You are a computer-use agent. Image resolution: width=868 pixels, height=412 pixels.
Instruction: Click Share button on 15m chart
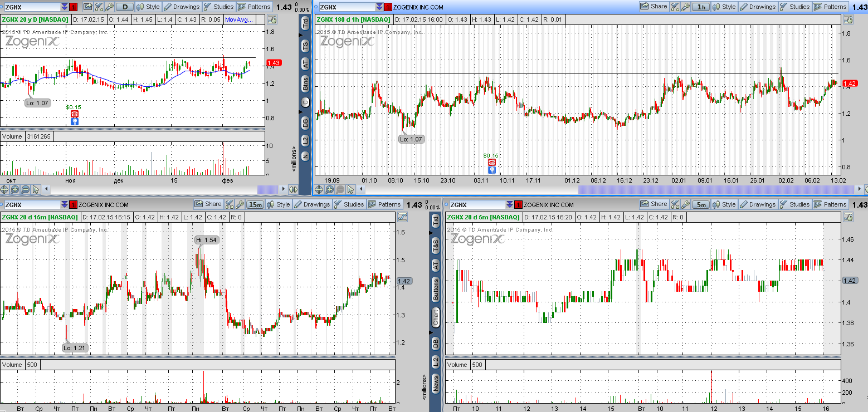click(208, 204)
